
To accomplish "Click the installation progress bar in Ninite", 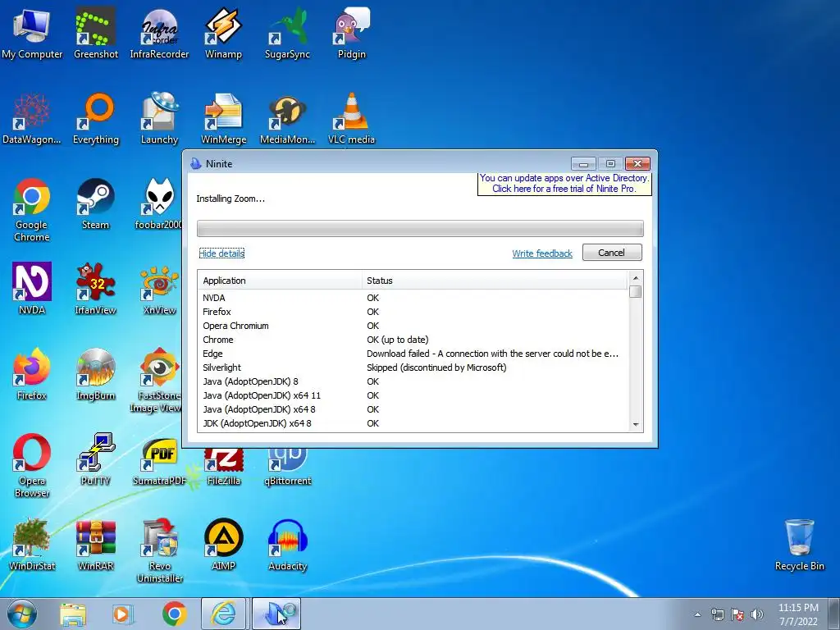I will pos(420,228).
